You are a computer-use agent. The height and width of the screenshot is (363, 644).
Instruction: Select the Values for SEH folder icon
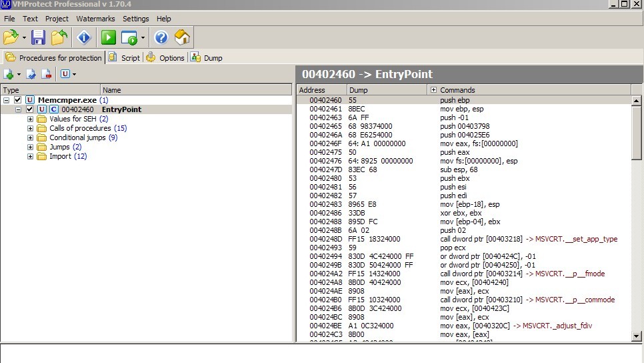pos(41,119)
